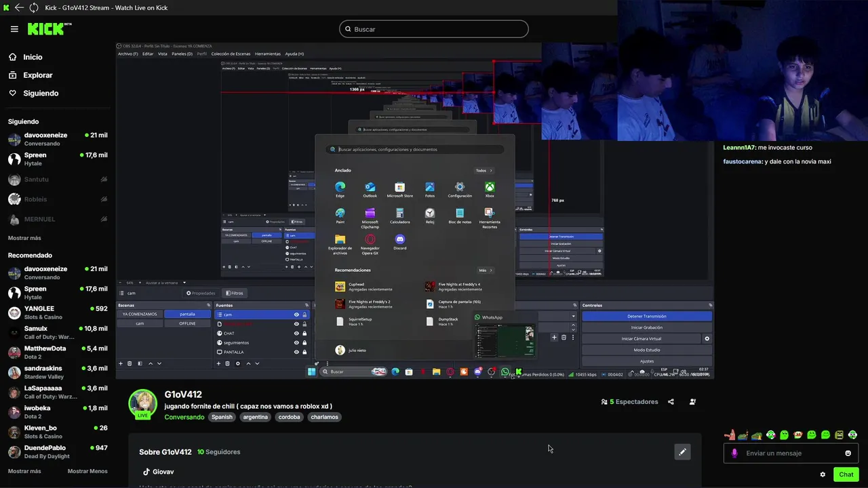Select OFFLINE scene in outermost OBS
The width and height of the screenshot is (868, 488).
187,324
